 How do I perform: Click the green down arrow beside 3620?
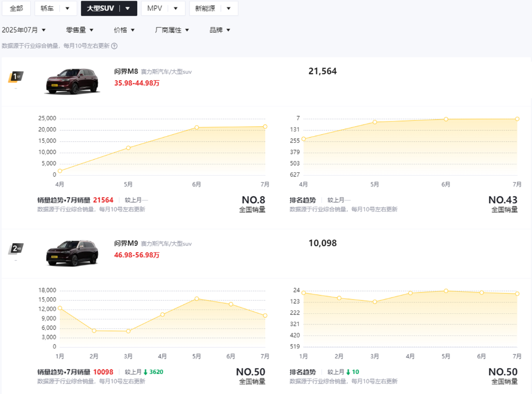click(x=145, y=372)
